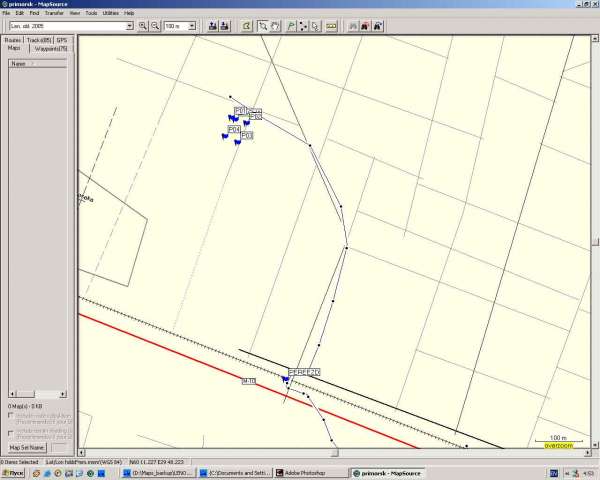Viewport: 600px width, 480px height.
Task: Click the Name column header
Action: point(19,63)
